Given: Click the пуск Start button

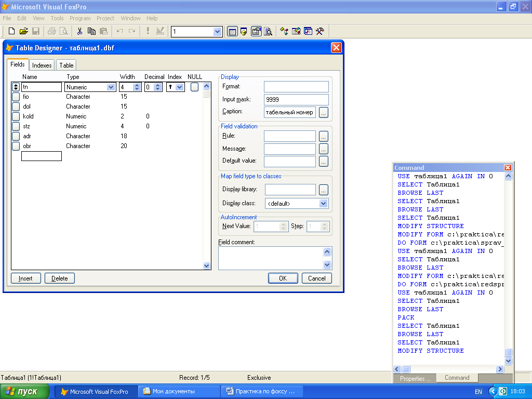Looking at the screenshot, I should pyautogui.click(x=24, y=392).
